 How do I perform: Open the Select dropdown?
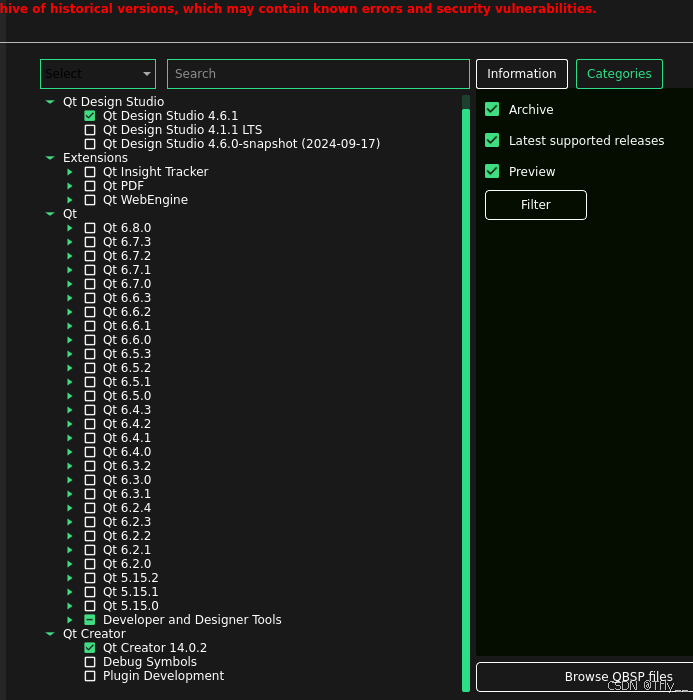tap(98, 74)
